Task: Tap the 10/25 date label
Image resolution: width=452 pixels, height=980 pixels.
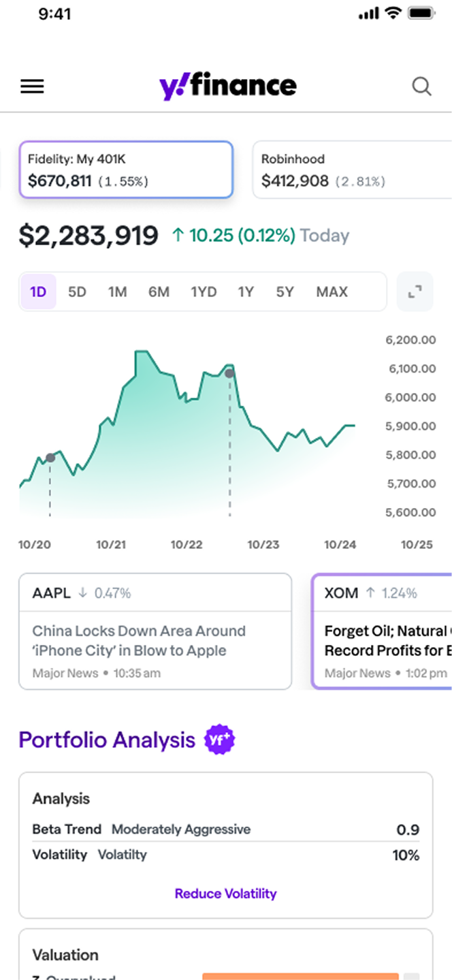Action: [417, 545]
